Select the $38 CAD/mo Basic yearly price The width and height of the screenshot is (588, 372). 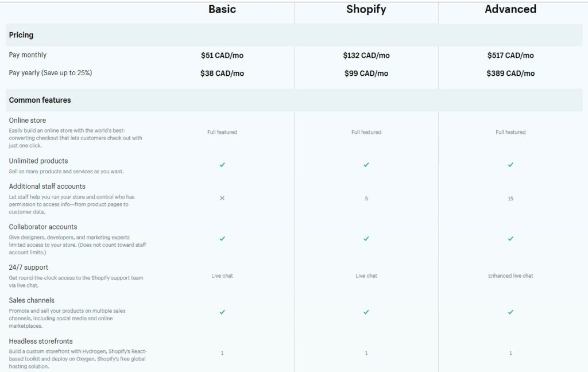pyautogui.click(x=222, y=73)
